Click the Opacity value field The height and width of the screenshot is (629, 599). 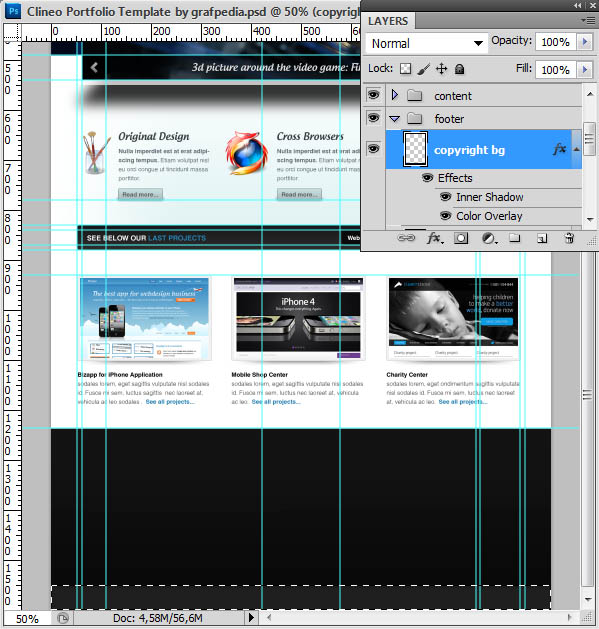[x=556, y=42]
